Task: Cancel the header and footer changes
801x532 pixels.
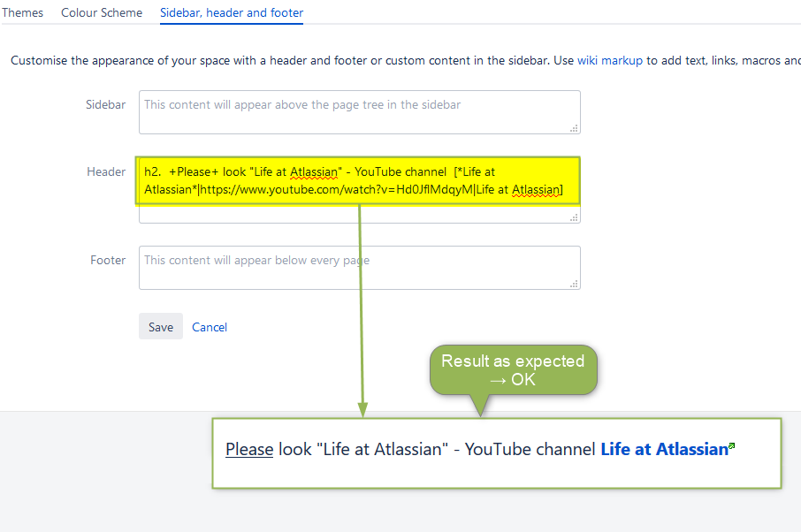Action: click(210, 327)
